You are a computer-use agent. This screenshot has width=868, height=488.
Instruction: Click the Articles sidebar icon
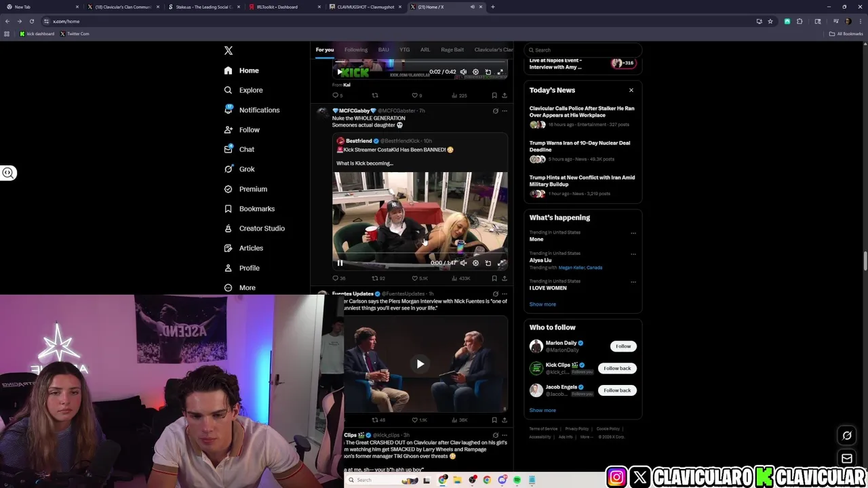click(x=229, y=248)
